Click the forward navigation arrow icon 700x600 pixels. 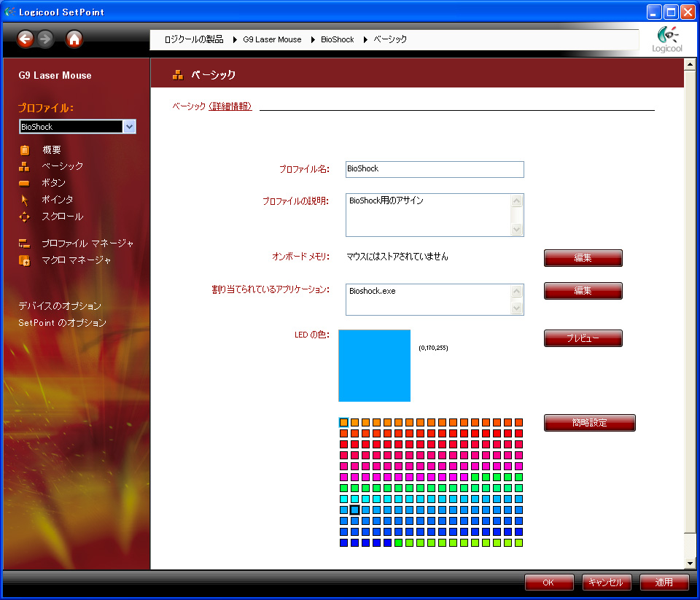tap(46, 39)
